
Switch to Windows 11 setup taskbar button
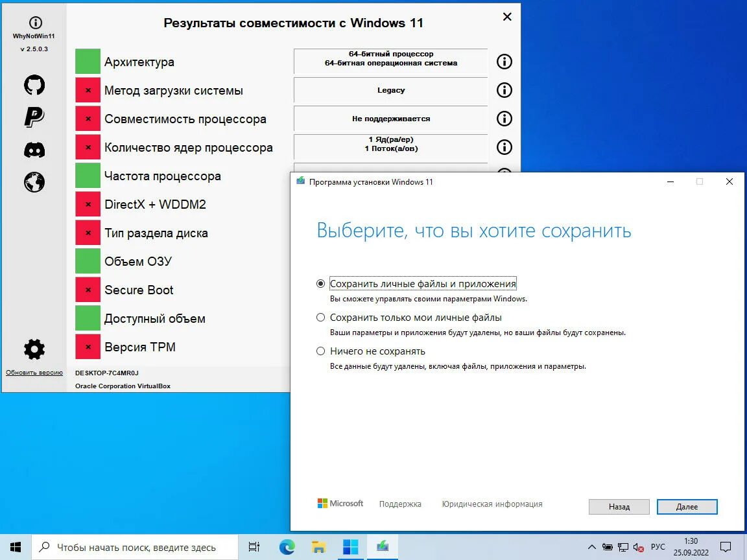click(383, 547)
